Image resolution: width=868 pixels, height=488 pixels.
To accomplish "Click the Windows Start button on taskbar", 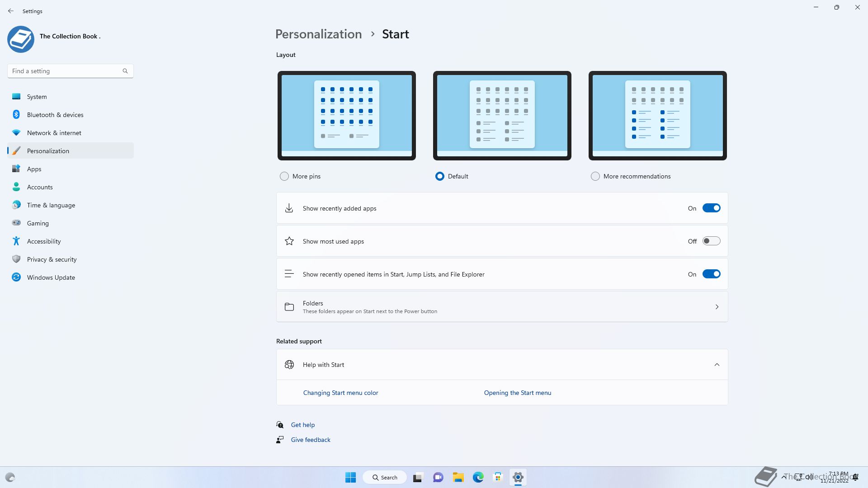I will click(350, 477).
